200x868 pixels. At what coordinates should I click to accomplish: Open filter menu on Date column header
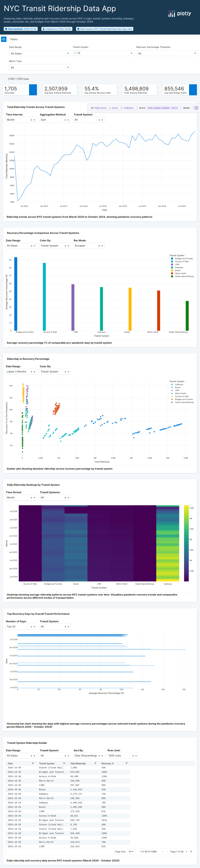[33, 764]
